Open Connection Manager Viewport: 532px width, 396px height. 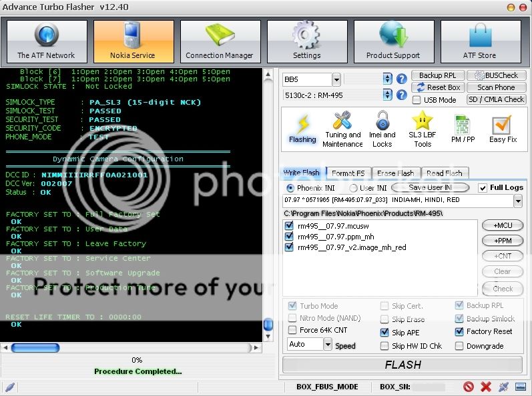click(x=220, y=41)
